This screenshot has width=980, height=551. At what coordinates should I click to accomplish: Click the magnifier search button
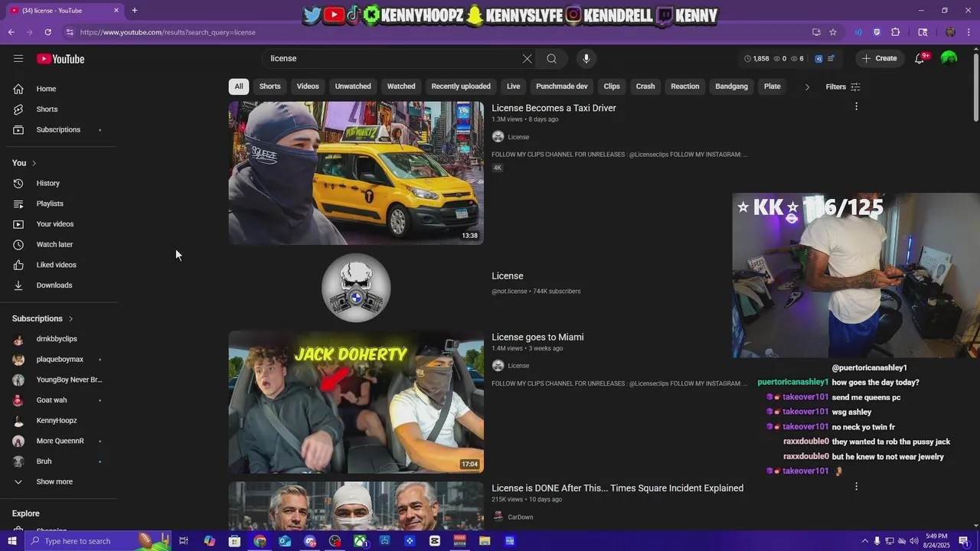(551, 59)
